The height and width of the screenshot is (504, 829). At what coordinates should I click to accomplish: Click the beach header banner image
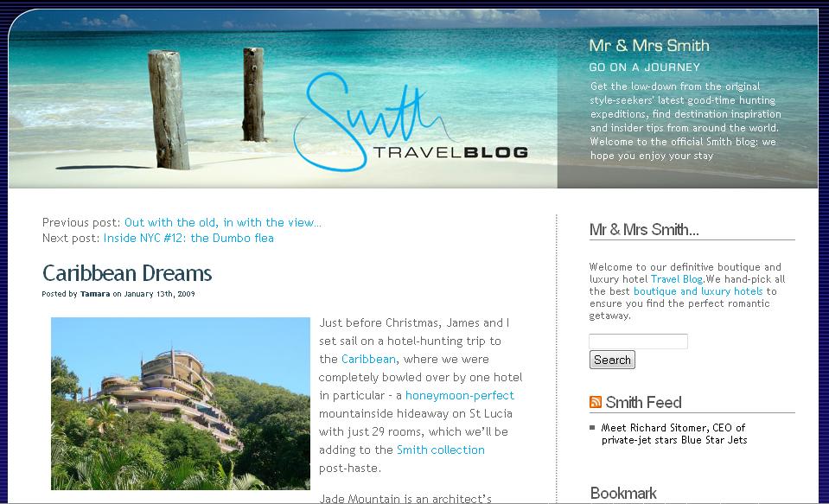click(x=283, y=99)
